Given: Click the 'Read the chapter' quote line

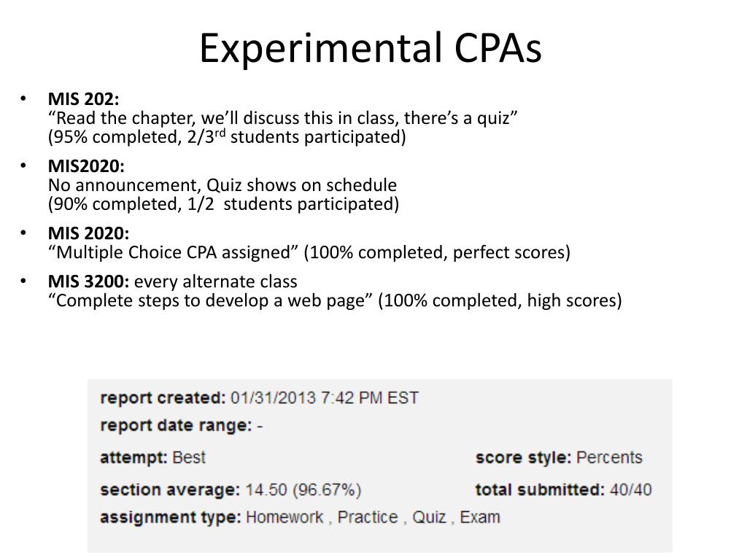Looking at the screenshot, I should (x=283, y=118).
